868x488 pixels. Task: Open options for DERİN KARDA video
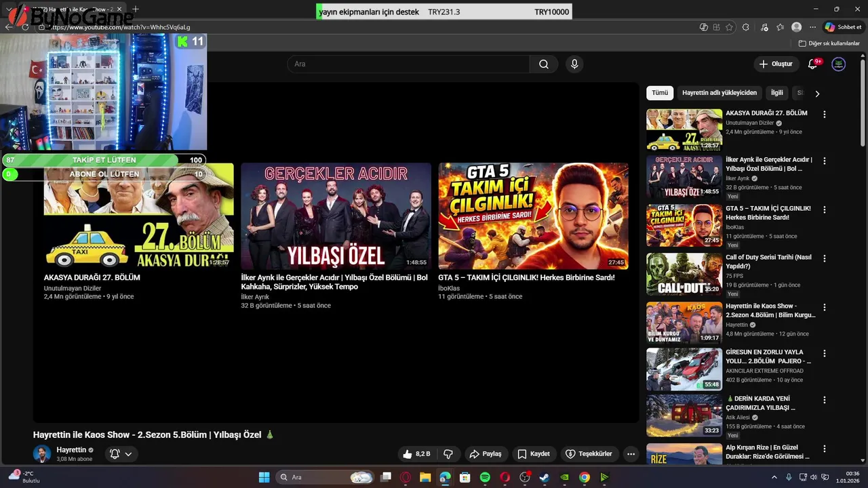tap(825, 400)
